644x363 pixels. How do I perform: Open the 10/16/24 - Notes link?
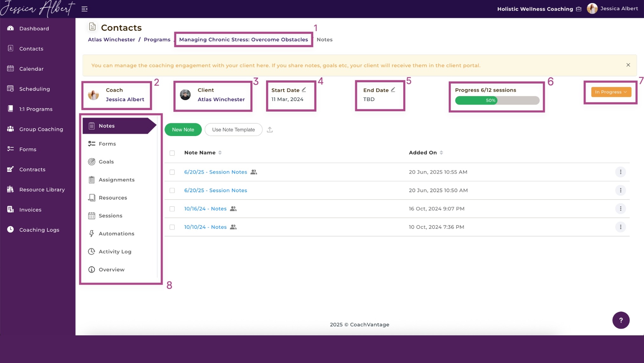click(205, 209)
